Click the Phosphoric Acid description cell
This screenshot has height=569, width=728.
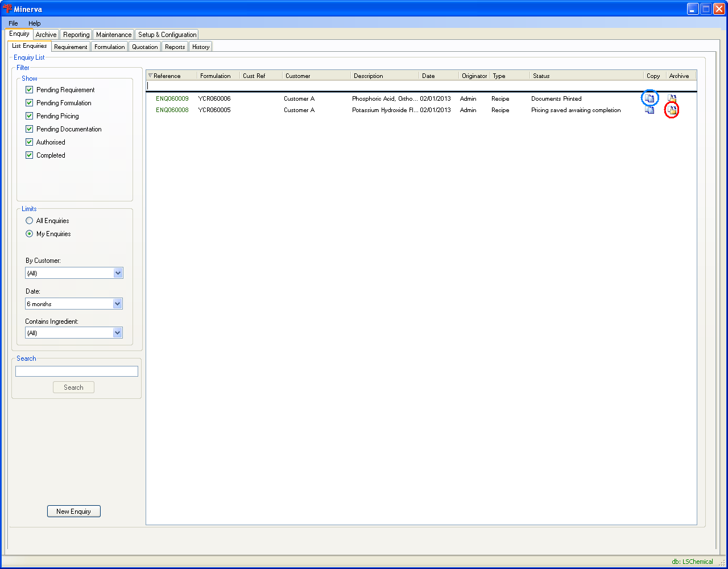tap(385, 98)
